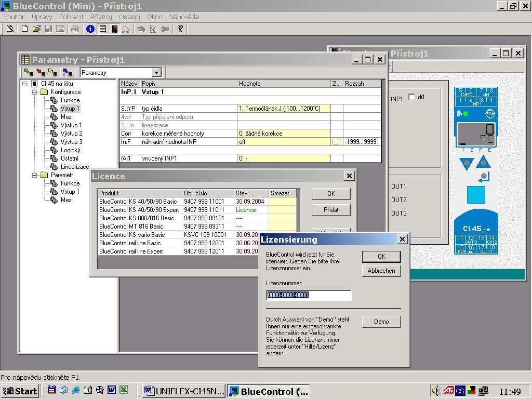Click OK in the Licence window

331,194
